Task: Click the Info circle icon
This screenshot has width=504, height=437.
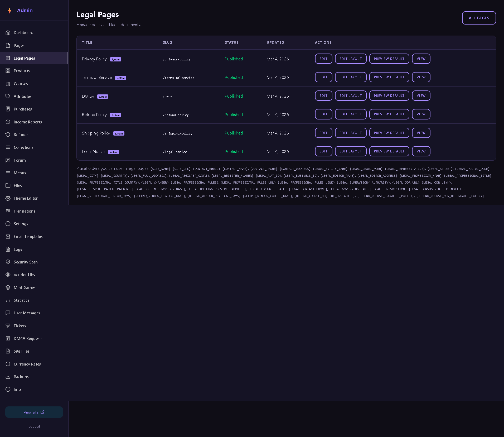Action: (8, 389)
